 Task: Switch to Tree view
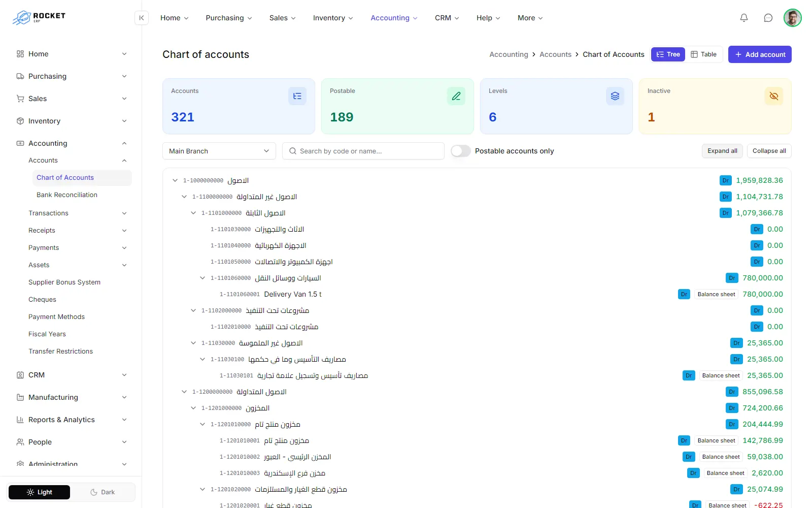click(x=668, y=54)
